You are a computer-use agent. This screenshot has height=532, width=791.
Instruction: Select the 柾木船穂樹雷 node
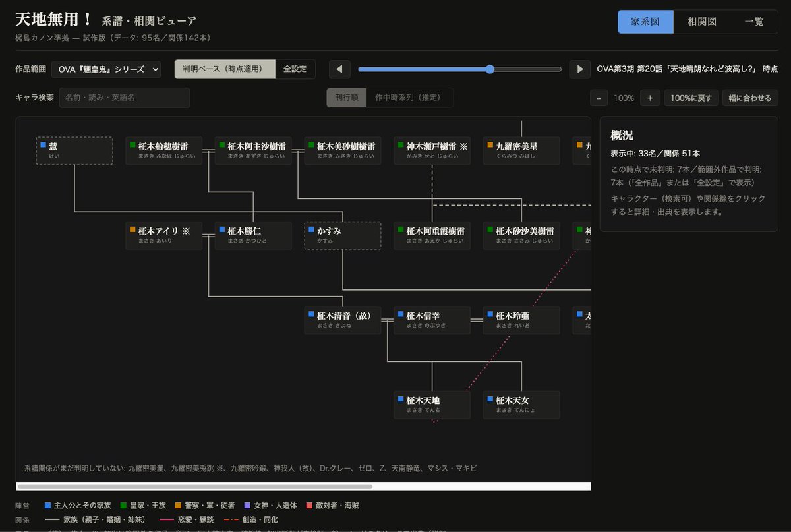point(164,151)
